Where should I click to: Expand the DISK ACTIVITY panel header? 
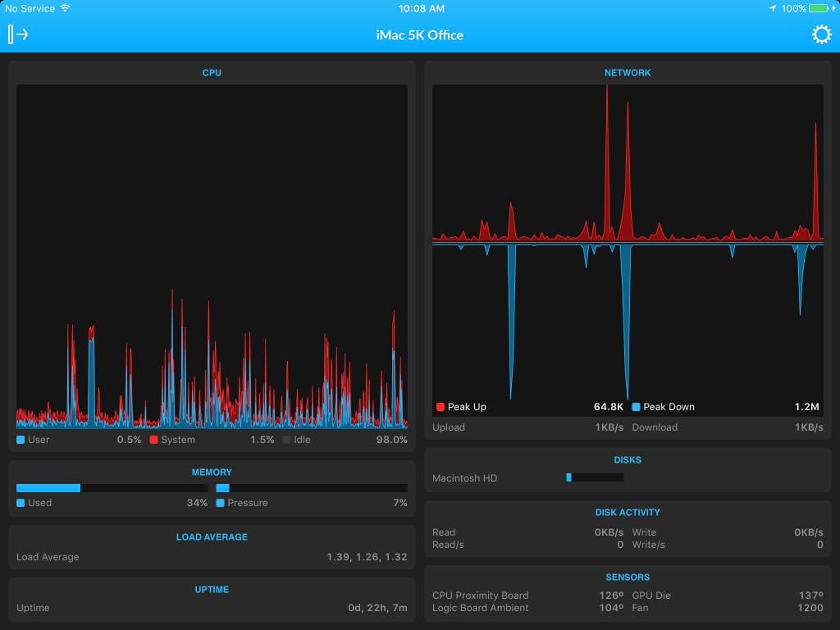pyautogui.click(x=628, y=512)
